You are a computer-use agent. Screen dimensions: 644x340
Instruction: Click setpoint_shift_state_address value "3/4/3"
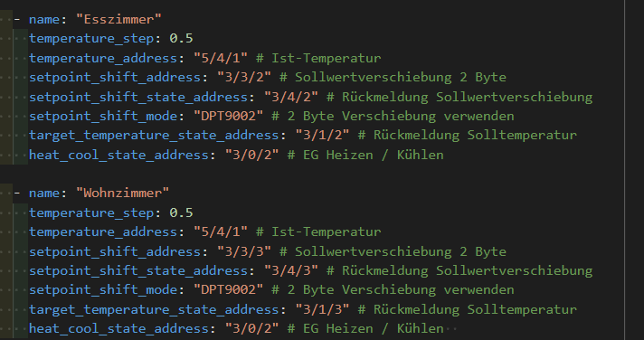click(290, 270)
